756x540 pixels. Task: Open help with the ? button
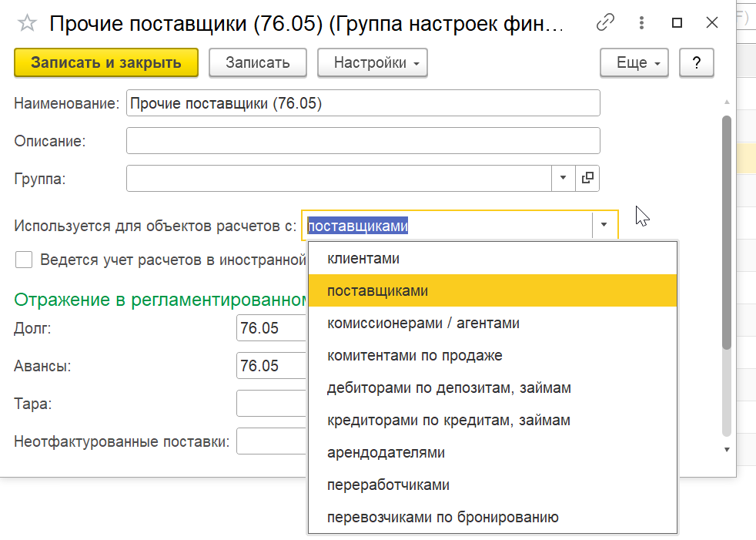696,62
